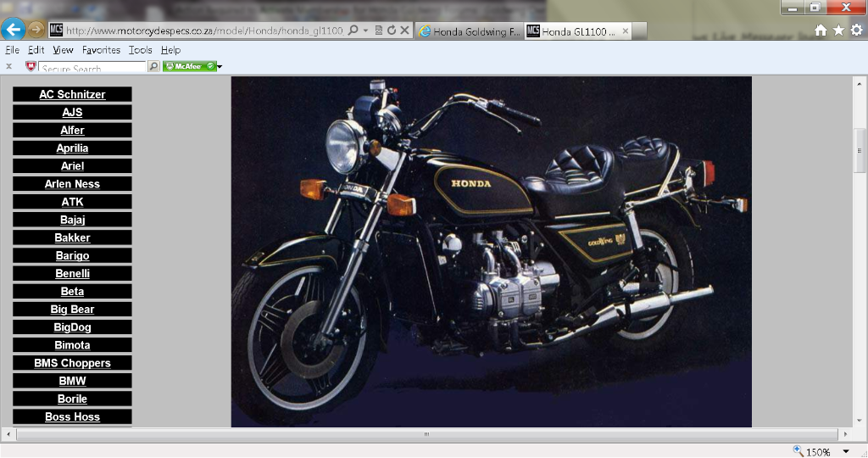Open the Ariel brand link
Screen dimensions: 868x458
pos(73,166)
